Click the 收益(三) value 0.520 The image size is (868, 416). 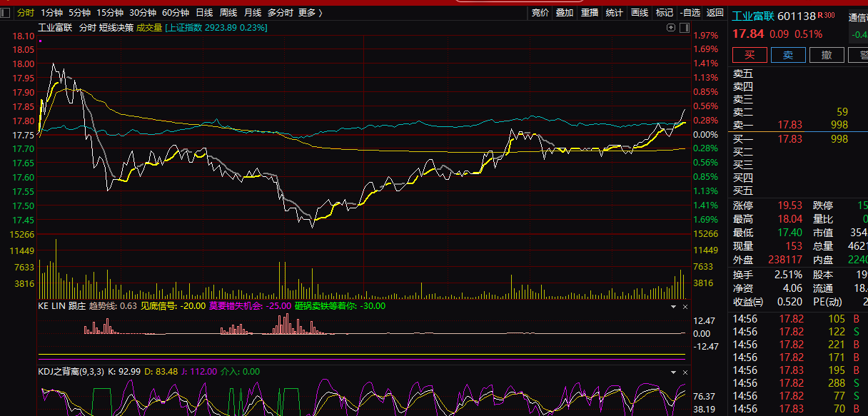tap(789, 302)
